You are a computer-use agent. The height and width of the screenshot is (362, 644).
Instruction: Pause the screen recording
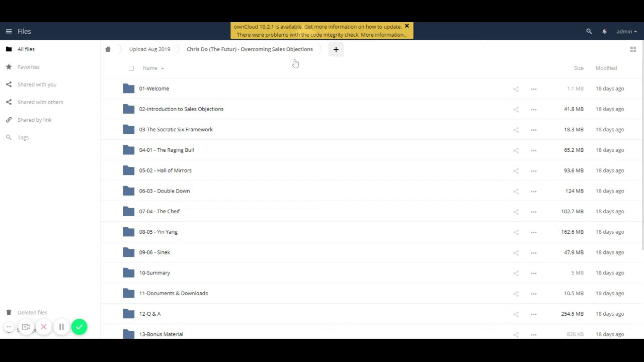(x=61, y=327)
